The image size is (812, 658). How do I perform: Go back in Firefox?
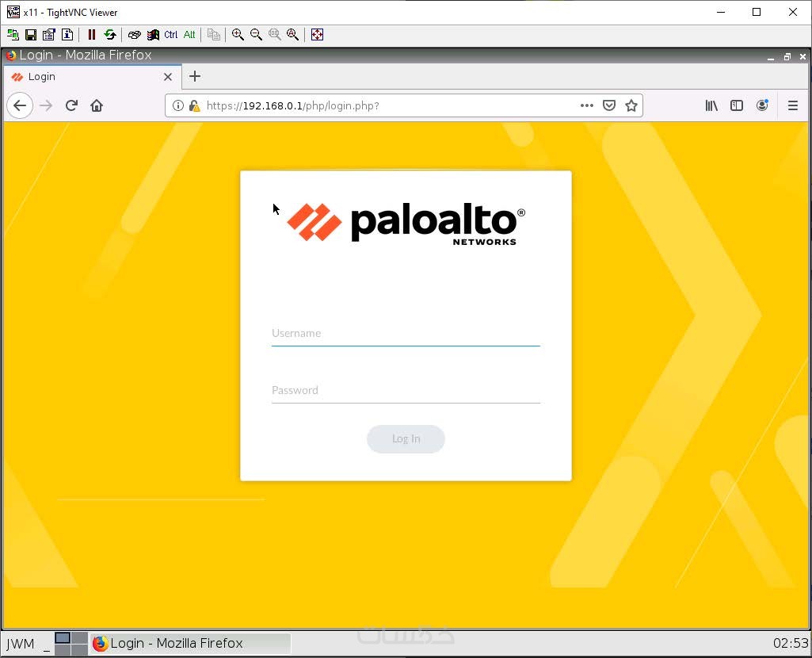coord(20,105)
